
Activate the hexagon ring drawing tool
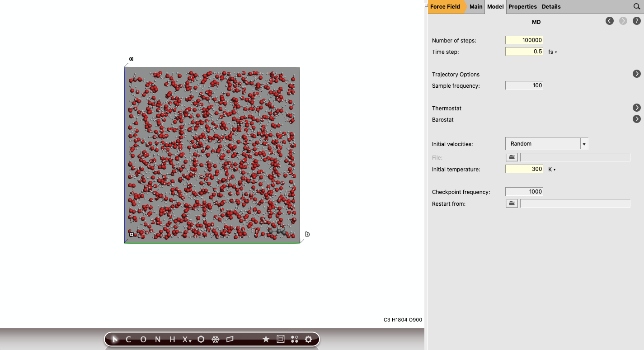pos(201,339)
